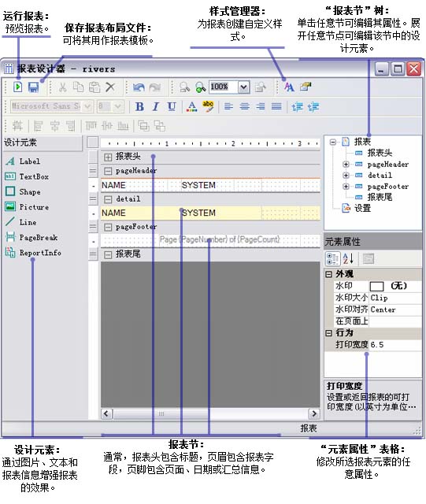426x504 pixels.
Task: Click the 打印宽度 6.5 value field
Action: pyautogui.click(x=395, y=345)
